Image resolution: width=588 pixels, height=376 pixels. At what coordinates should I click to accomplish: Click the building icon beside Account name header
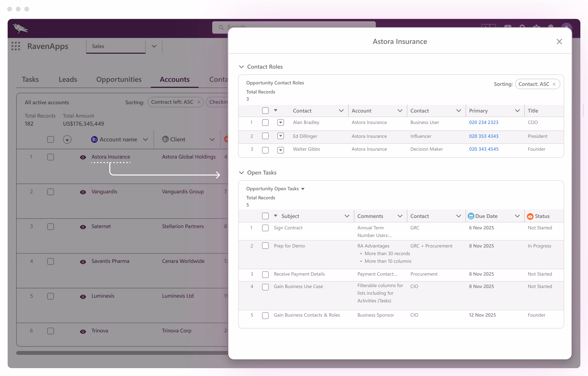tap(95, 139)
